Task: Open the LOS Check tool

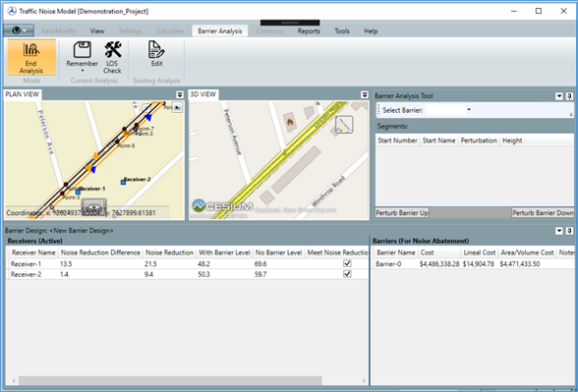Action: tap(112, 57)
